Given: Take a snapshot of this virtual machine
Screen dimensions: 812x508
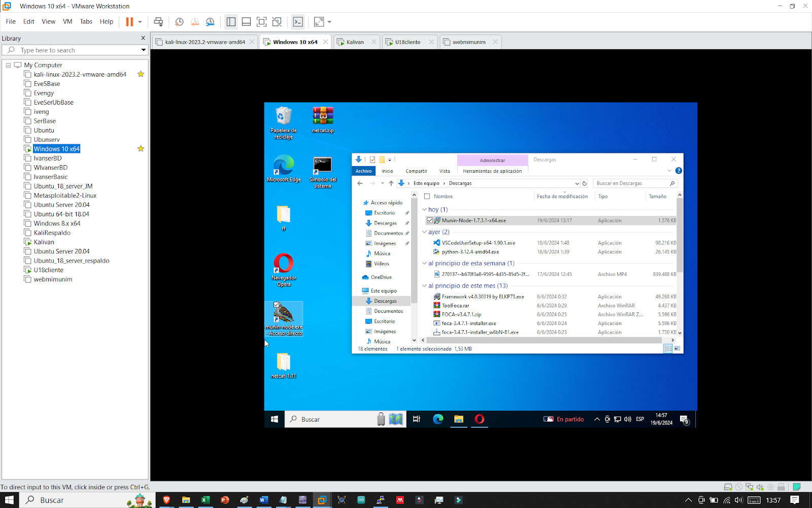Looking at the screenshot, I should 179,22.
